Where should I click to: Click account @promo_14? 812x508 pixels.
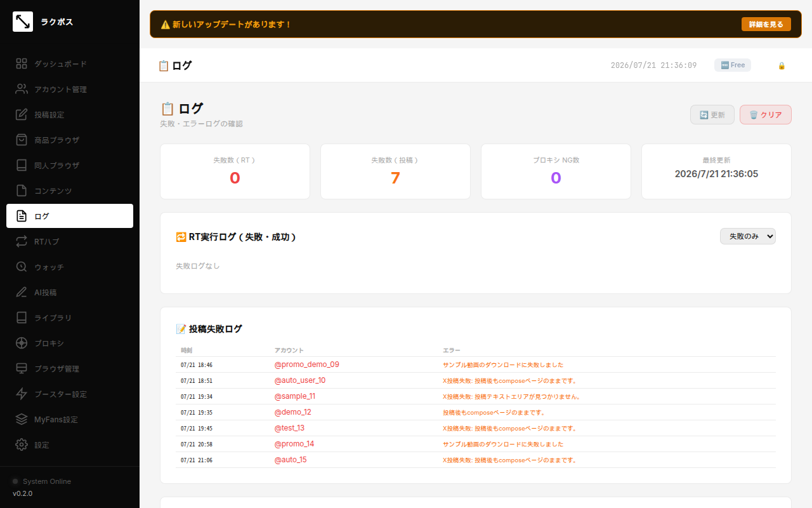294,444
